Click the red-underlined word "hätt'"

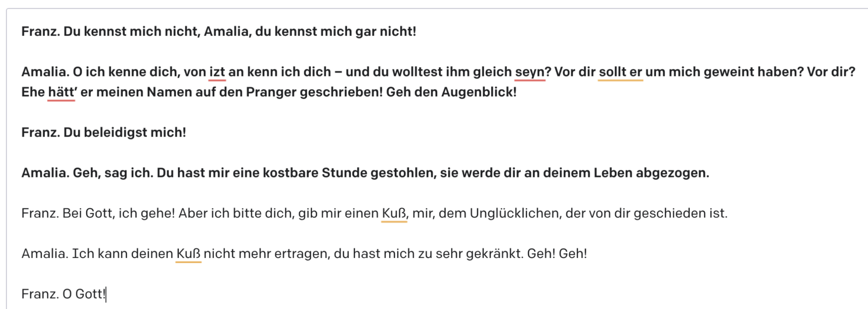[61, 92]
